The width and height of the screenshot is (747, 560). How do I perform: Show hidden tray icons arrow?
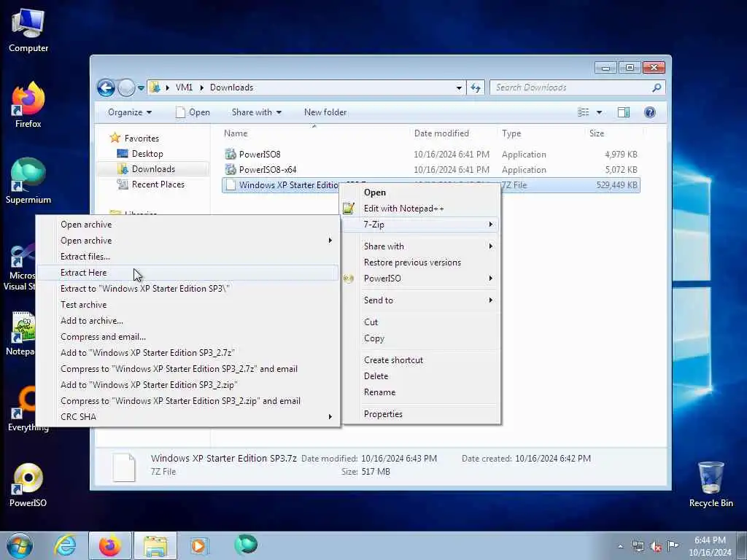[620, 547]
